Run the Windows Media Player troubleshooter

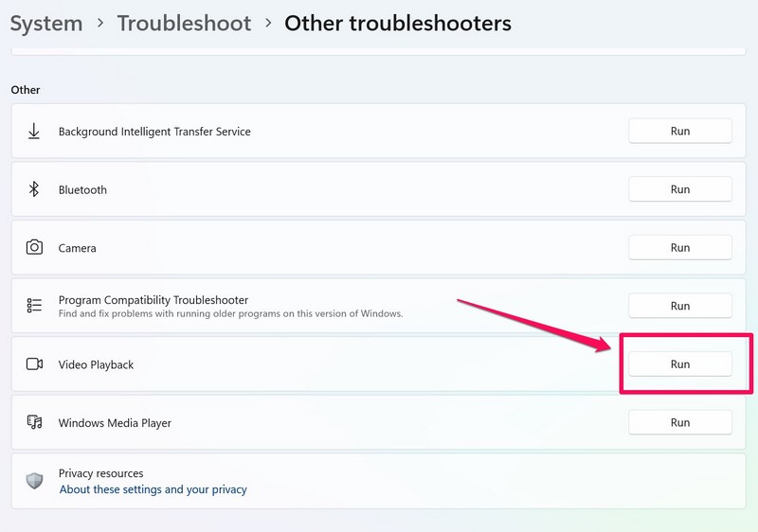[679, 422]
